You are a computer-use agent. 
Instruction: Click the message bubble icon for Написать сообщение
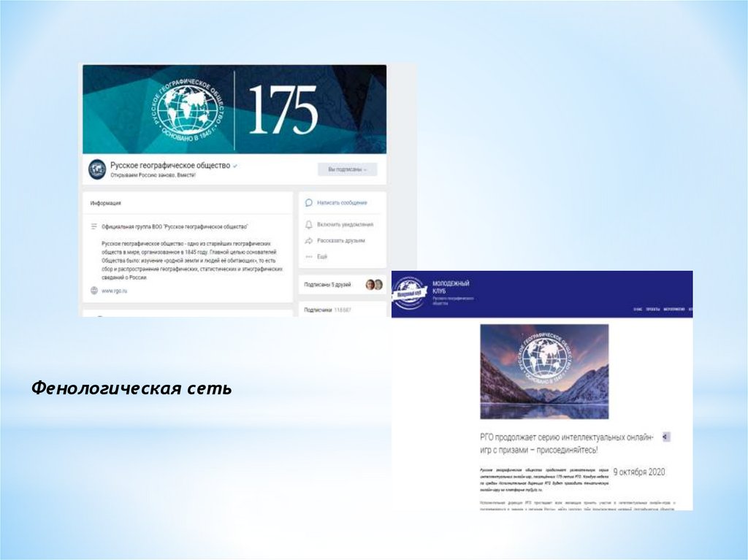click(x=309, y=203)
